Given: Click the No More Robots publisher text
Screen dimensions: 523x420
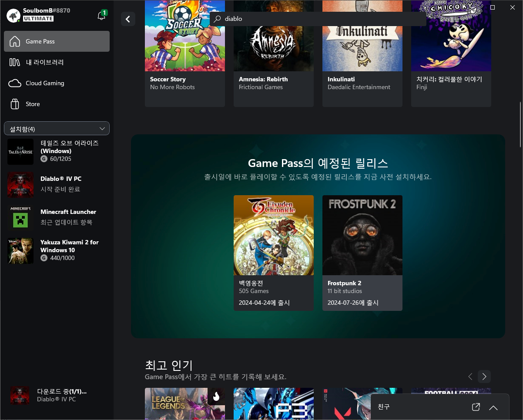Looking at the screenshot, I should [172, 87].
